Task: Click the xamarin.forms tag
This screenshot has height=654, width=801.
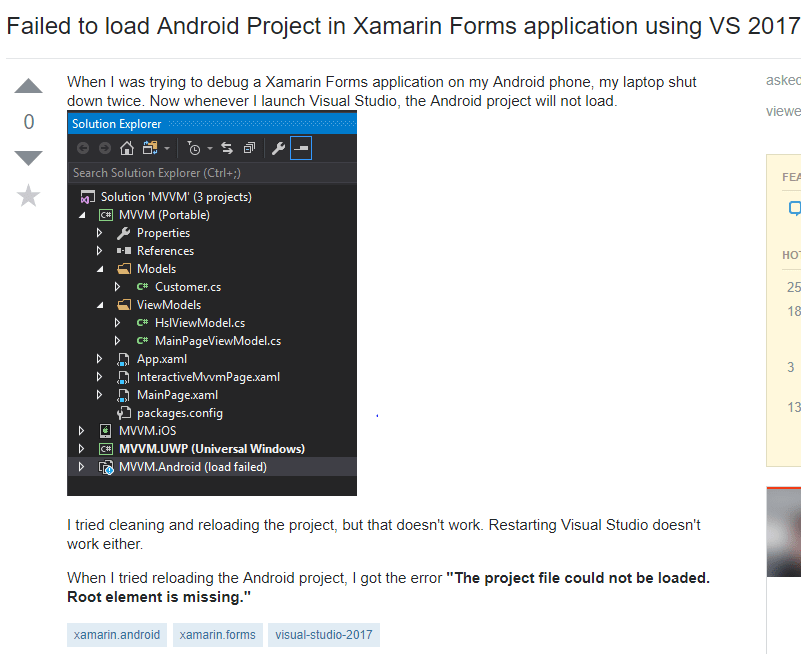Action: tap(218, 635)
